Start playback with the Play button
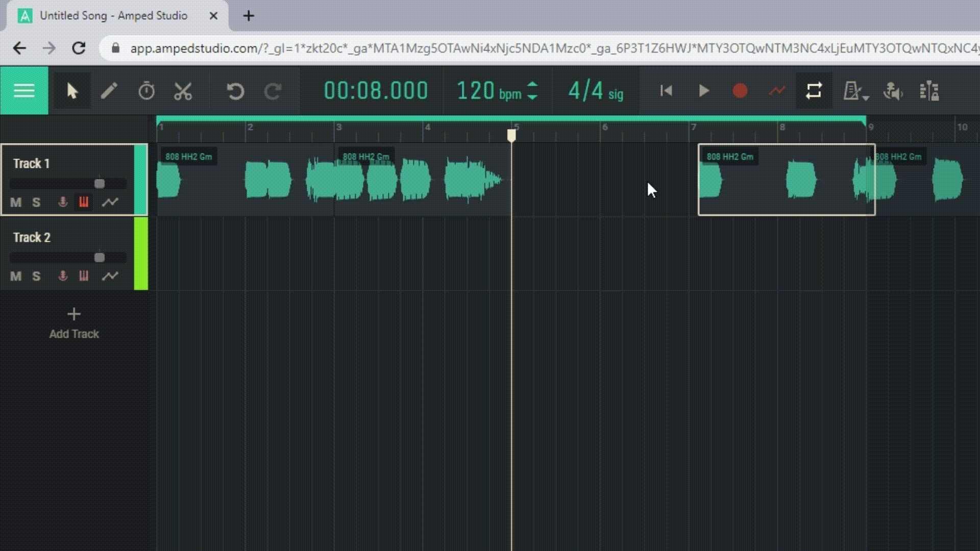 click(703, 90)
